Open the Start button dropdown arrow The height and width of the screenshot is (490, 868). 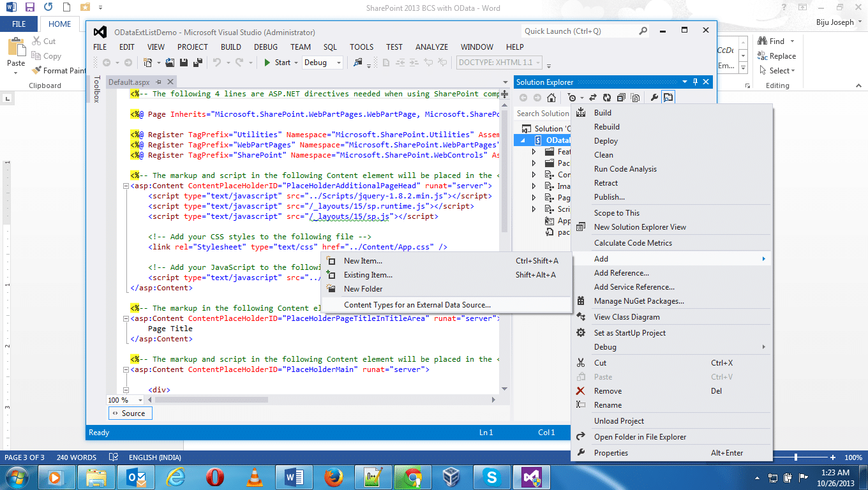coord(296,63)
